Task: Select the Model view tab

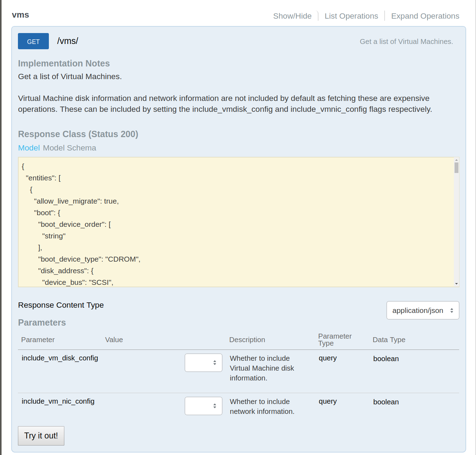Action: click(x=29, y=148)
